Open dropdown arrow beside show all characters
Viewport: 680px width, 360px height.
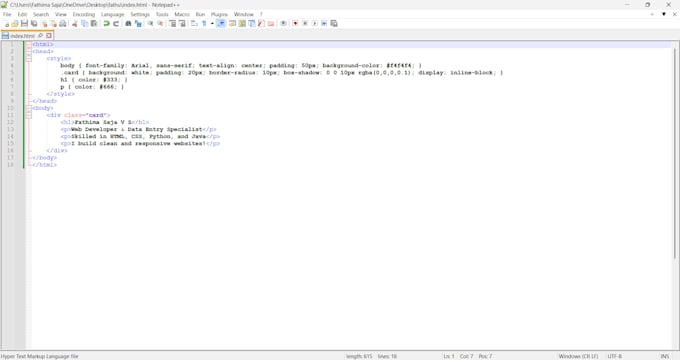point(212,23)
